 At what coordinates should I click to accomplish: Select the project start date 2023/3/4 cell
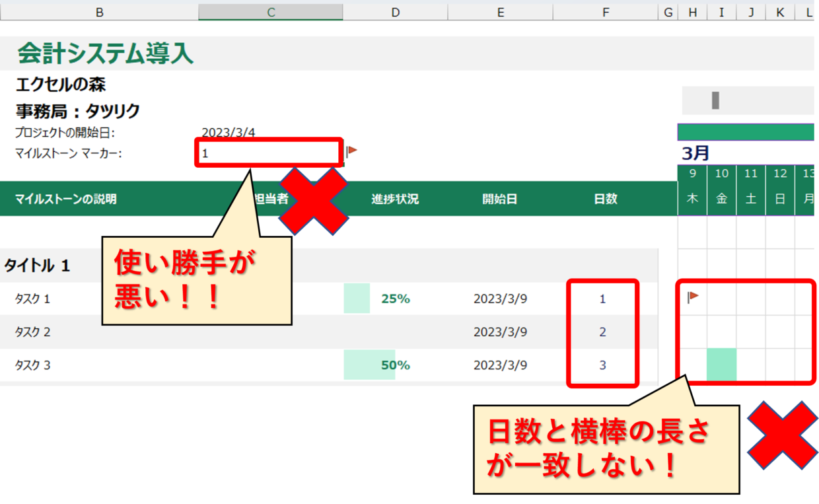pyautogui.click(x=229, y=132)
